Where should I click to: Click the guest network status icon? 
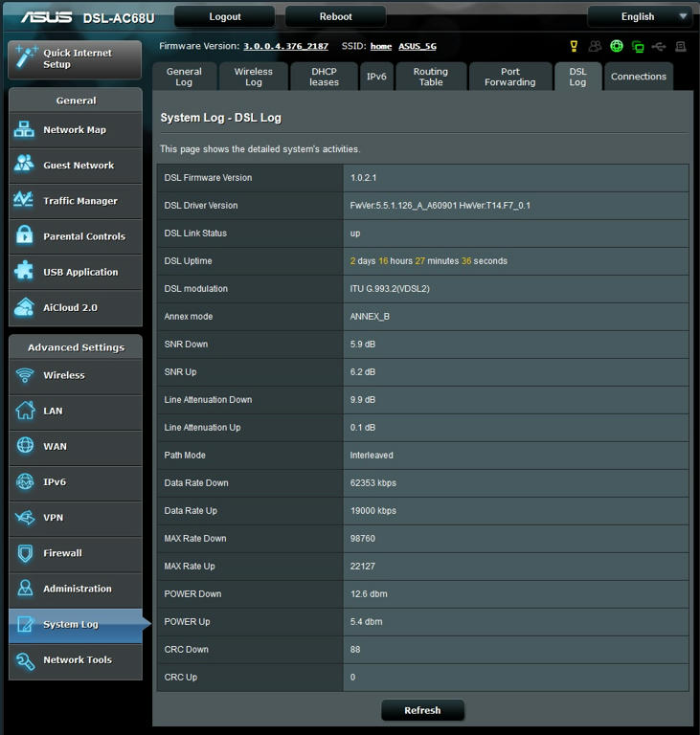(595, 46)
